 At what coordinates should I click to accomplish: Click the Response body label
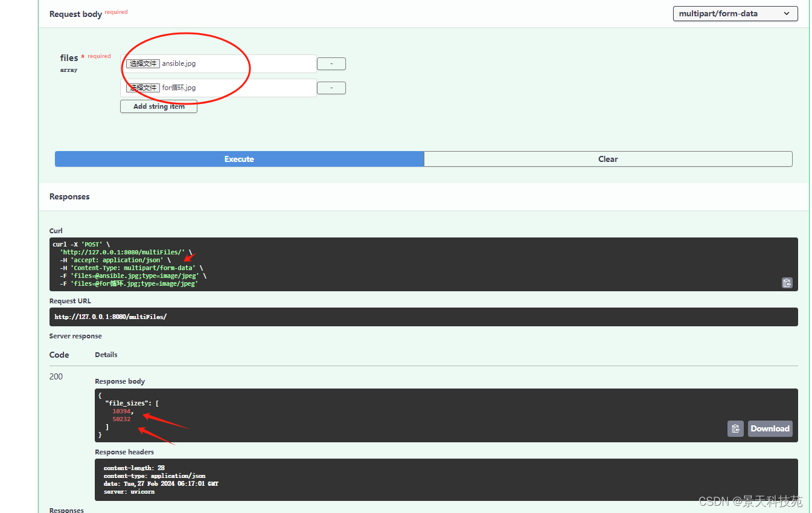click(x=120, y=381)
